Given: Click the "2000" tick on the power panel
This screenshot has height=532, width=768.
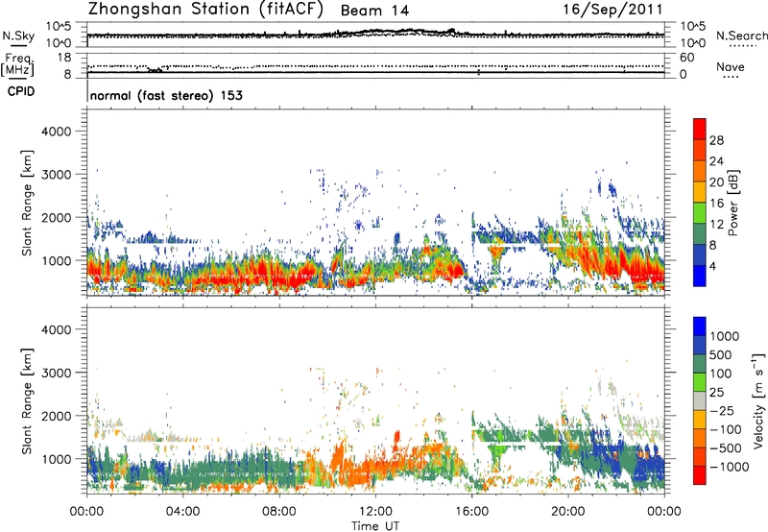Looking at the screenshot, I should click(x=57, y=217).
